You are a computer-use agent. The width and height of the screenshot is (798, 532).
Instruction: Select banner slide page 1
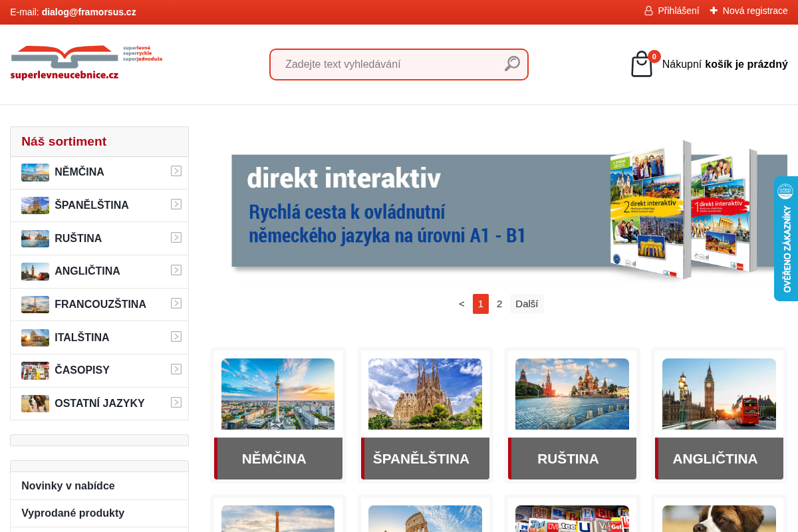pyautogui.click(x=481, y=304)
